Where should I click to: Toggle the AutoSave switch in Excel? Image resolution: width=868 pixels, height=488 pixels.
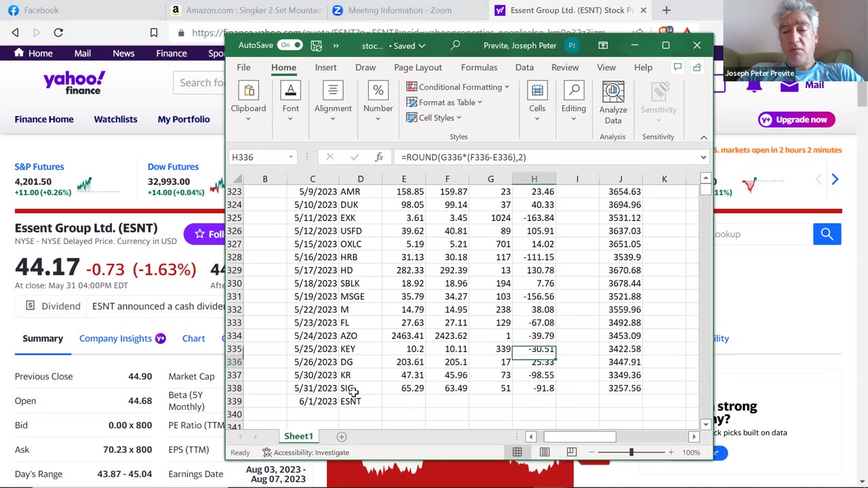click(x=290, y=45)
